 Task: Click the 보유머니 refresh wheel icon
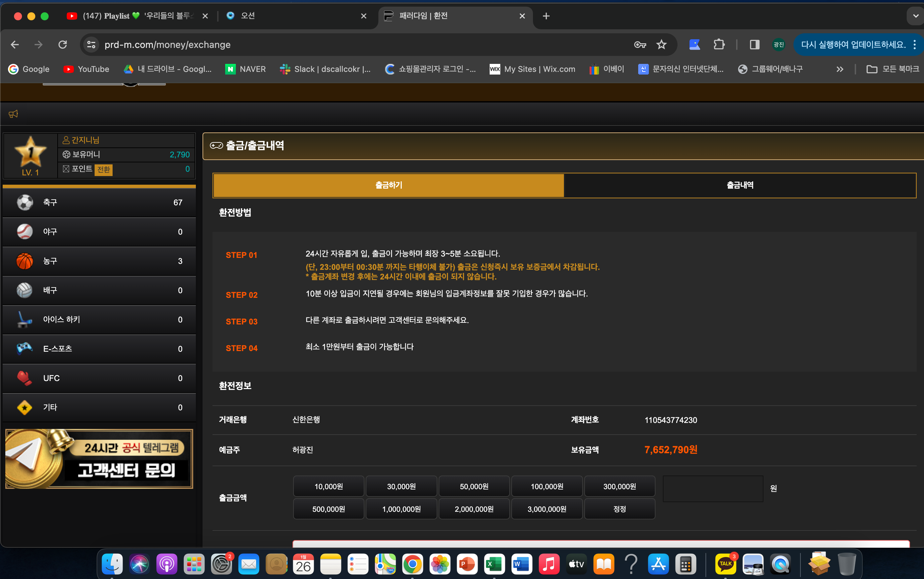[66, 154]
